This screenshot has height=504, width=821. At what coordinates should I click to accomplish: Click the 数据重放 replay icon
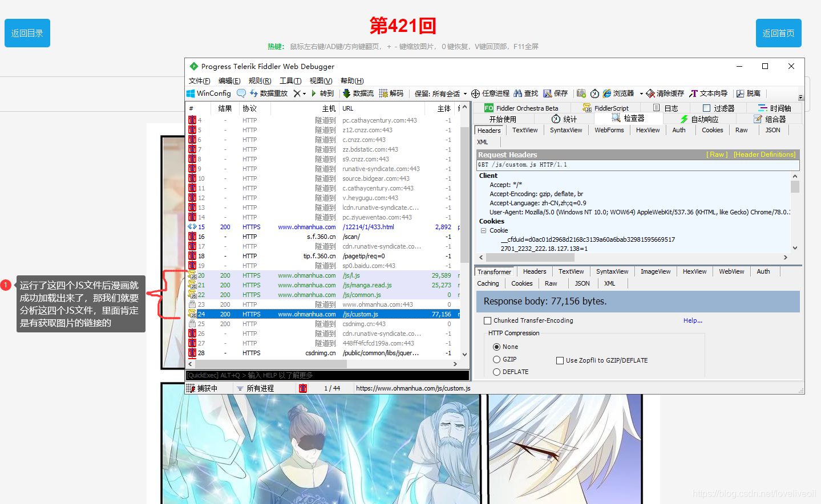pos(254,94)
